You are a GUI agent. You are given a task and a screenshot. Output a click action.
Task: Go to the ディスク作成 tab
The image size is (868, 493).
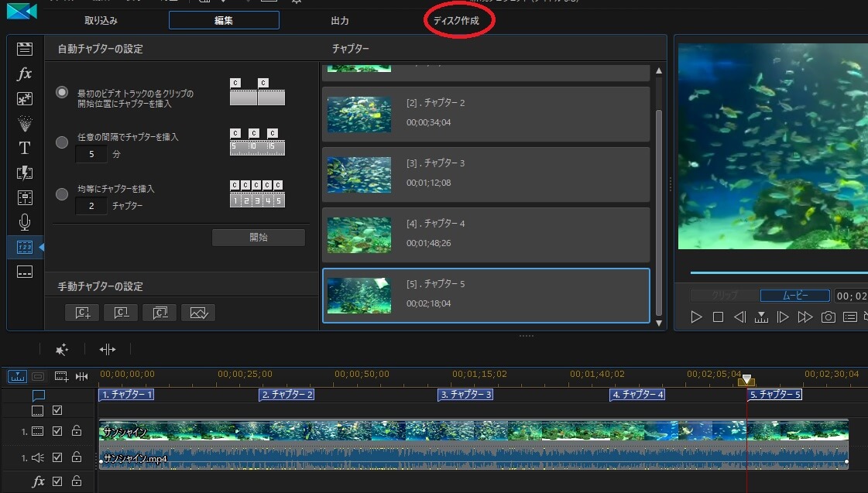point(456,20)
